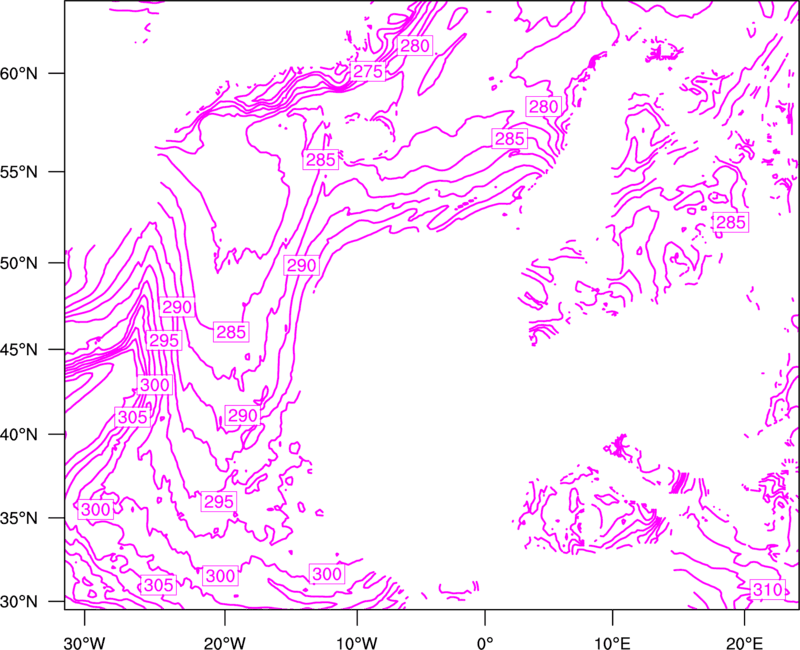Click the 55°N latitude axis label
The height and width of the screenshot is (650, 800).
[x=19, y=172]
